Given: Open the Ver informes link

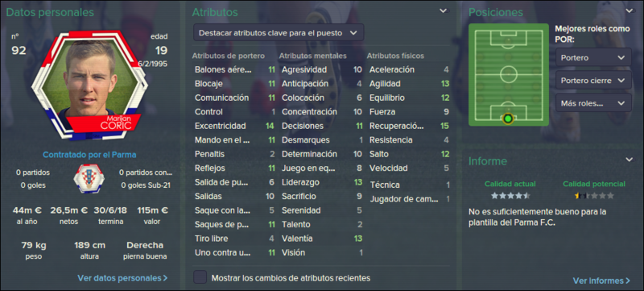Looking at the screenshot, I should click(601, 281).
